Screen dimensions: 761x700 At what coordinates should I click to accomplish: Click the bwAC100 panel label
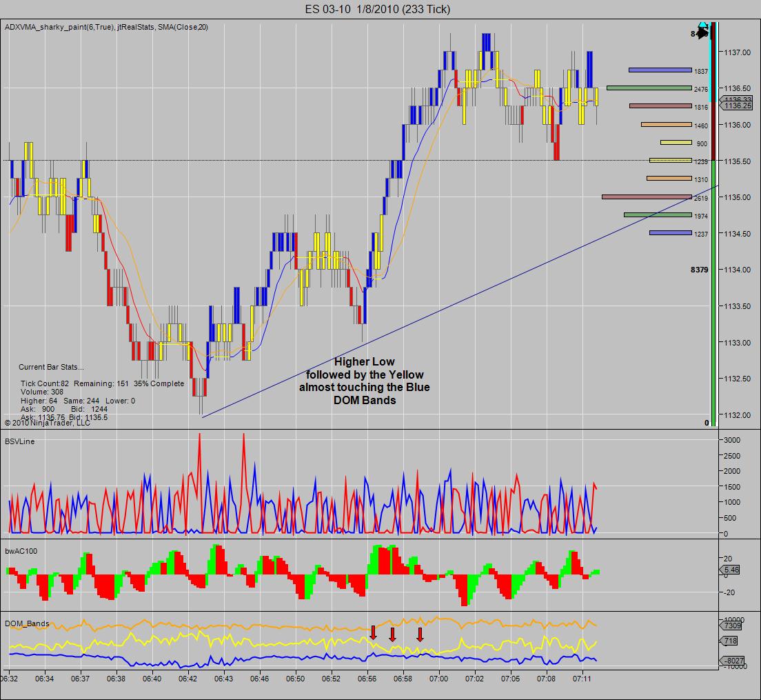(21, 551)
